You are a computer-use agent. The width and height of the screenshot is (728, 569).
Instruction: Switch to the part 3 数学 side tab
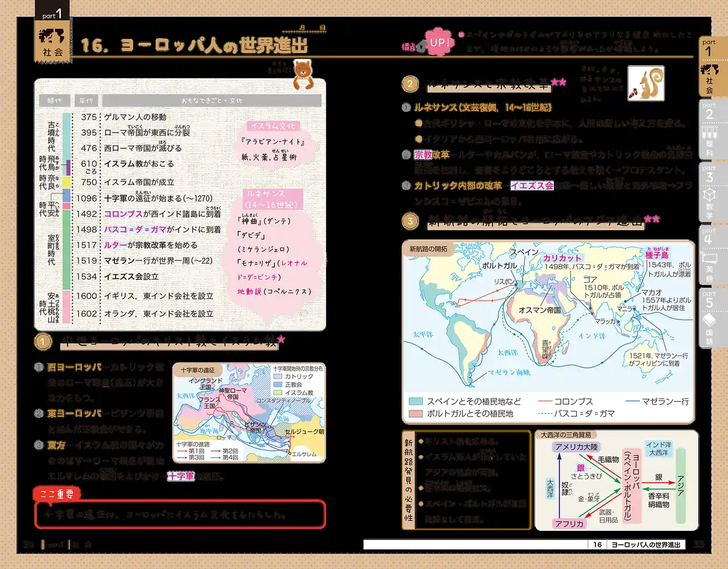pyautogui.click(x=709, y=193)
